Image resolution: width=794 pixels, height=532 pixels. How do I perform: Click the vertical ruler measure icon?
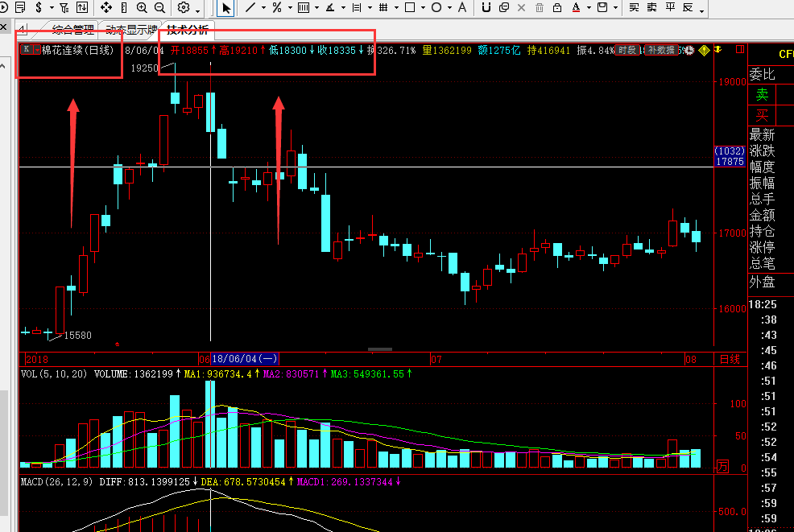[x=125, y=7]
